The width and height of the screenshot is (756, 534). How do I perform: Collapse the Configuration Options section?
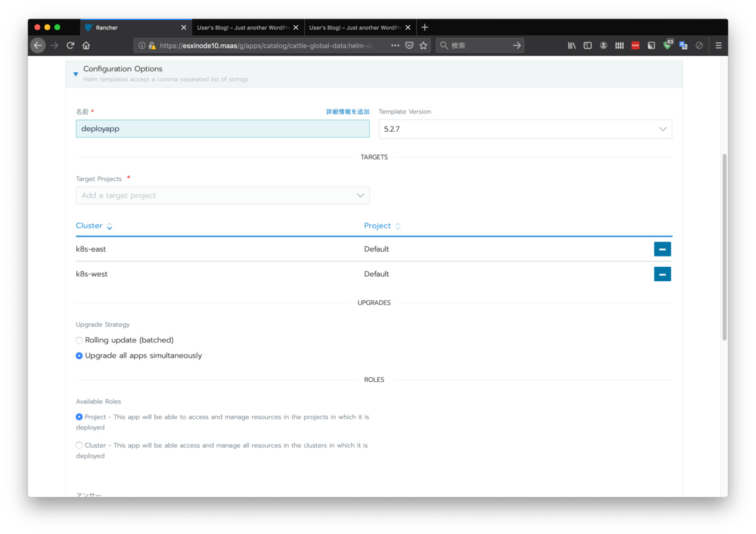(76, 74)
